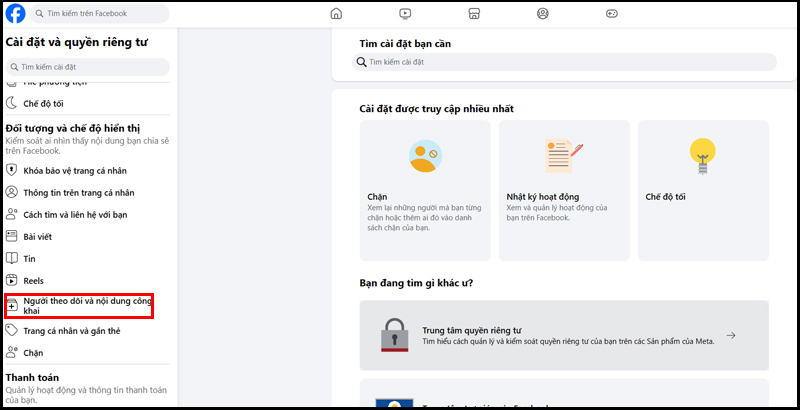This screenshot has width=800, height=410.
Task: Open Thông tin trên trang cá nhân
Action: [78, 192]
